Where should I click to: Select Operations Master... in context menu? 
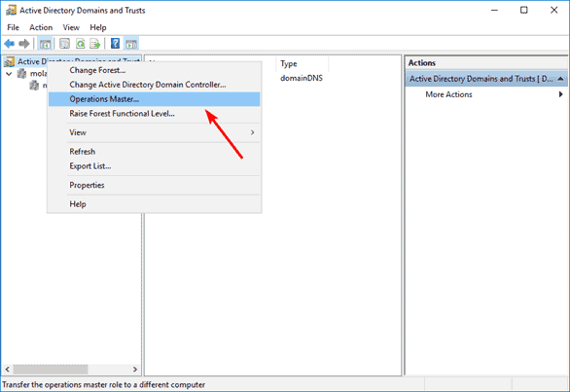155,99
